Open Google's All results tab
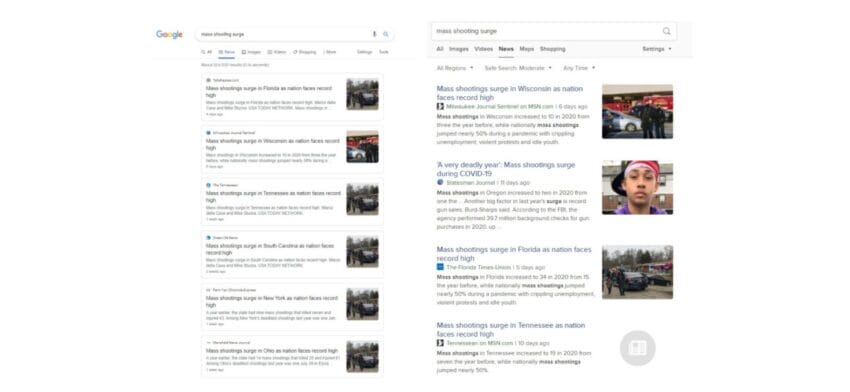The height and width of the screenshot is (392, 850). 207,52
